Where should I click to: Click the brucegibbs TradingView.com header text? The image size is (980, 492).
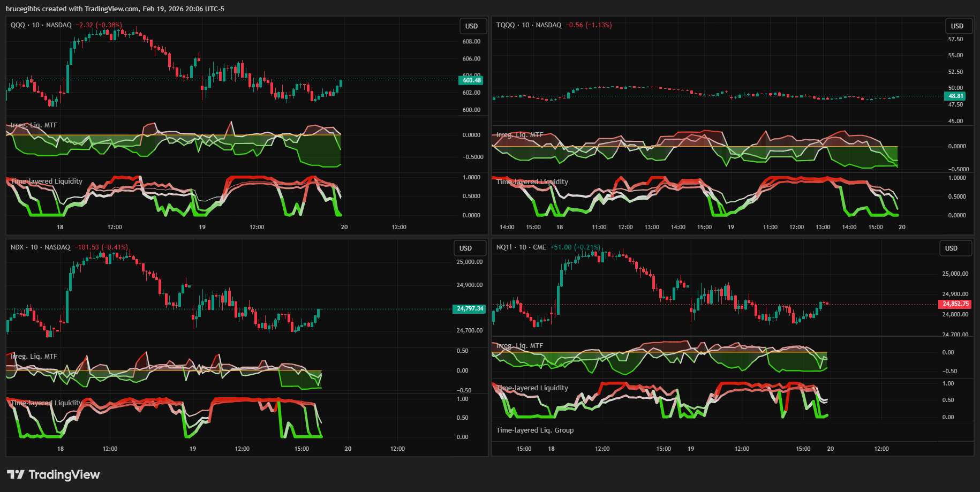115,9
